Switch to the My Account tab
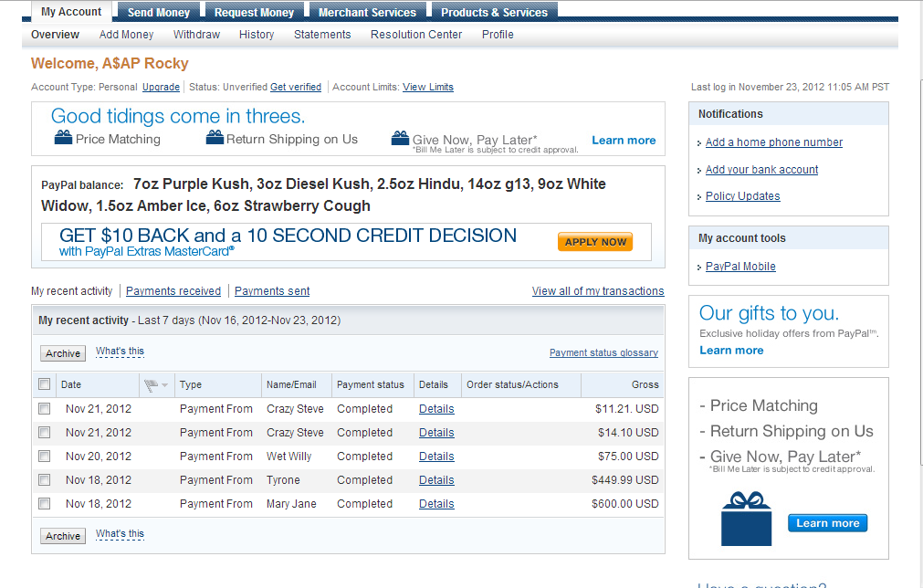The width and height of the screenshot is (923, 588). point(71,12)
